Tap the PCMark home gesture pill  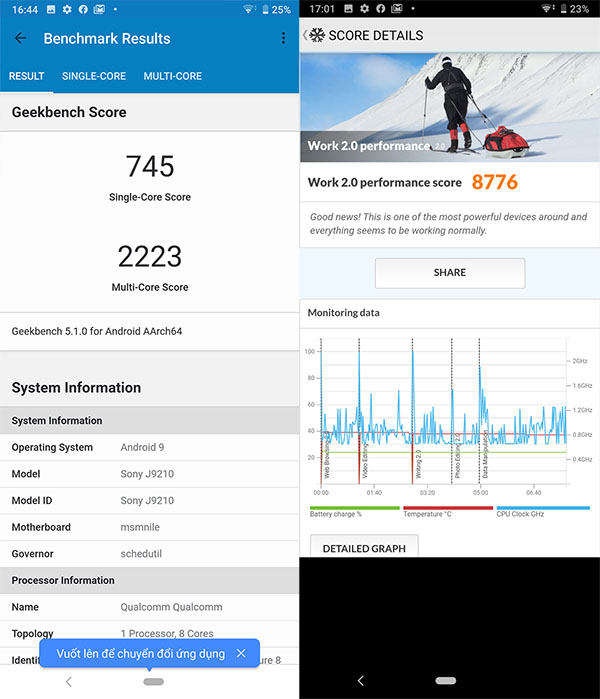pyautogui.click(x=446, y=681)
